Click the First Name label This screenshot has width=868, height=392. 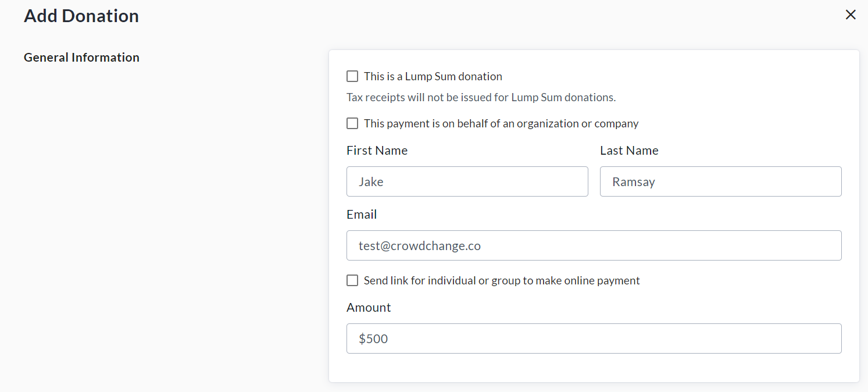tap(377, 151)
